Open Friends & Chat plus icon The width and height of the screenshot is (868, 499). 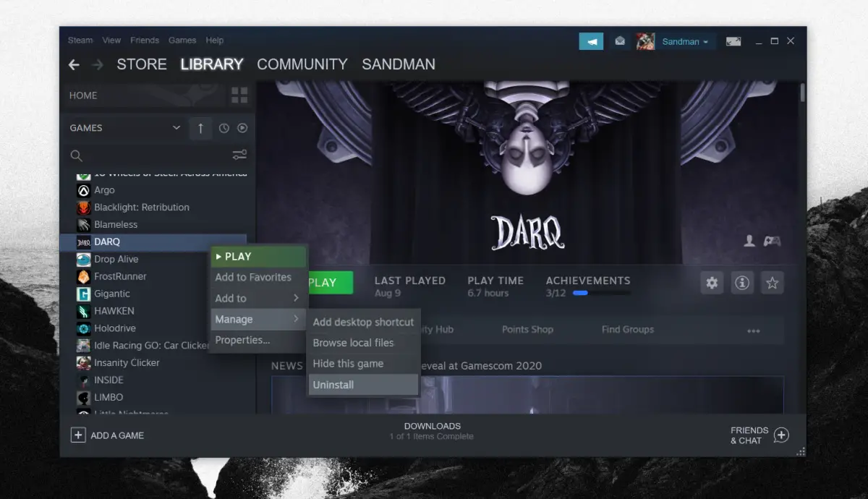coord(781,435)
